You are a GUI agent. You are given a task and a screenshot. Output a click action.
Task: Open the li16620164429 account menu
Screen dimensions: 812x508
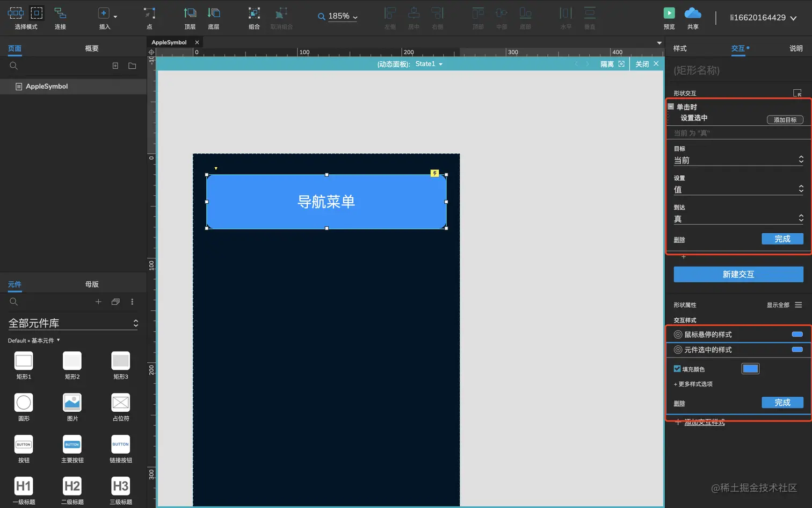click(763, 18)
